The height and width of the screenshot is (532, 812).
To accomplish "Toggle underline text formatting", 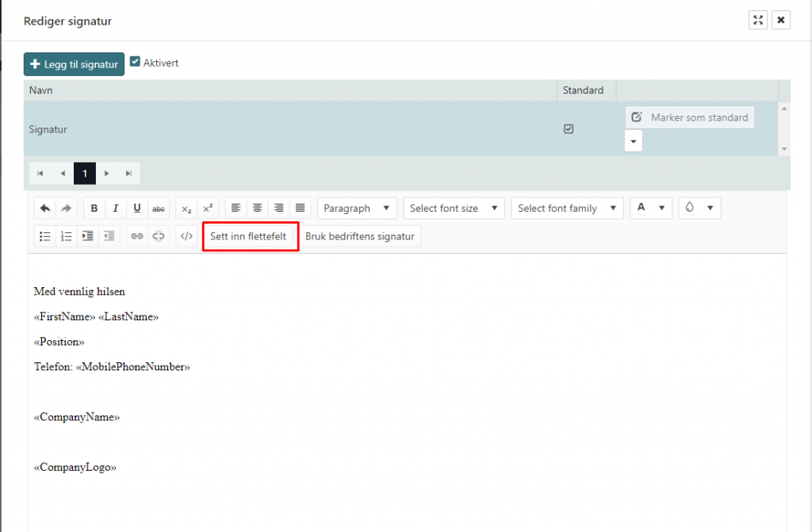I will [x=137, y=209].
